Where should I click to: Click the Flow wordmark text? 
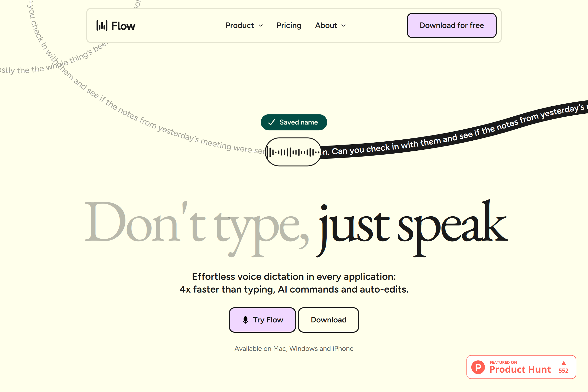point(123,26)
